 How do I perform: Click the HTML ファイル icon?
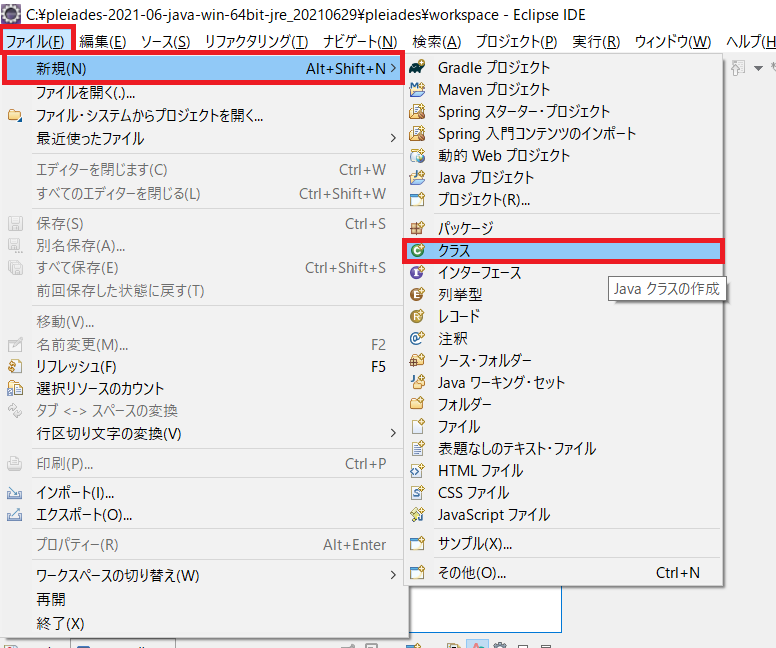(x=417, y=470)
